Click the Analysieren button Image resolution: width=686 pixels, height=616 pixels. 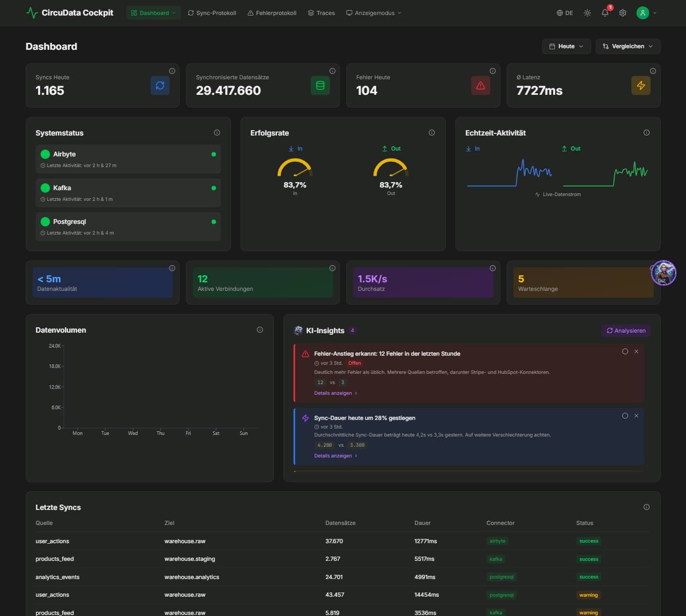coord(626,330)
